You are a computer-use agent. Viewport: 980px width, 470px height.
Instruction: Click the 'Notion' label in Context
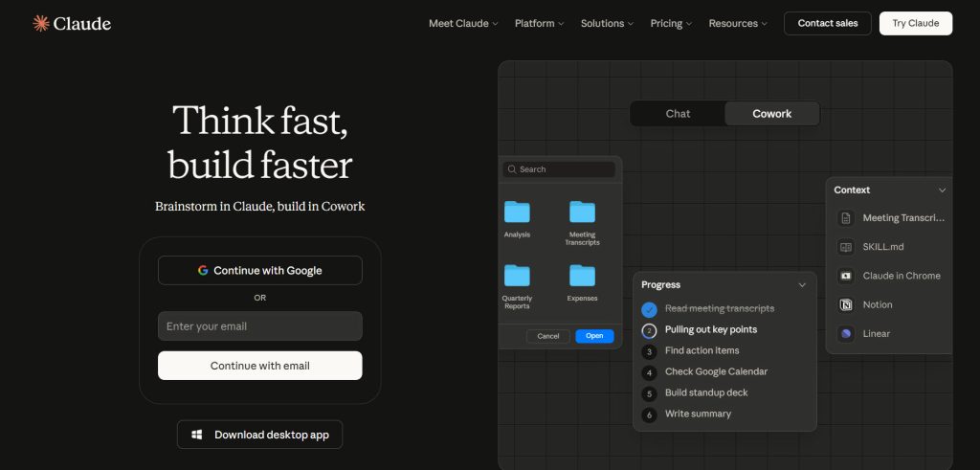[878, 304]
